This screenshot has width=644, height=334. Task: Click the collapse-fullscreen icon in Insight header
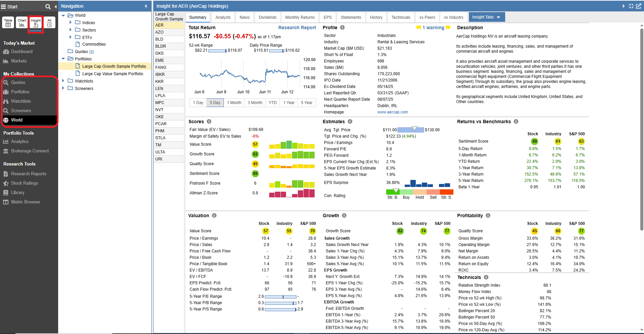(x=631, y=6)
